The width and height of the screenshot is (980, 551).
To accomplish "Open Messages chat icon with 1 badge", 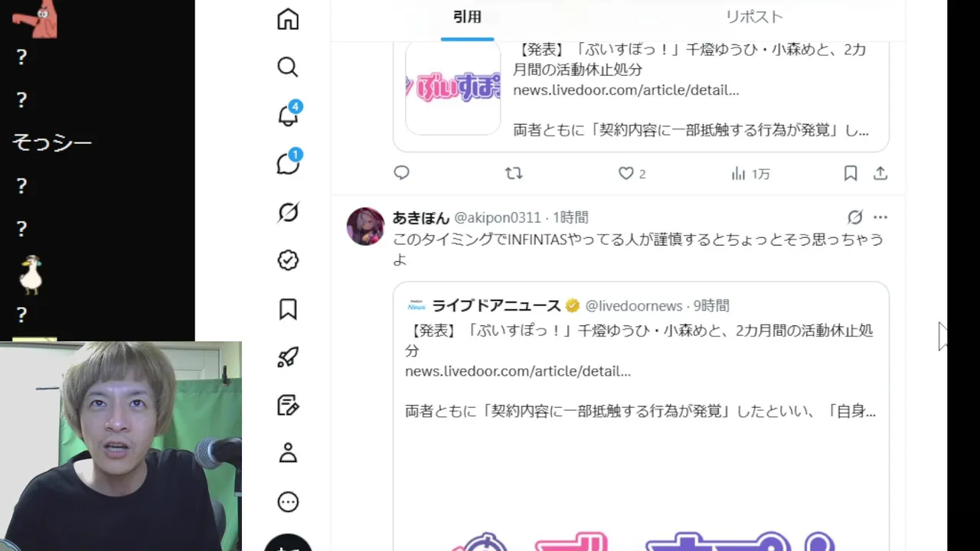I will 289,162.
